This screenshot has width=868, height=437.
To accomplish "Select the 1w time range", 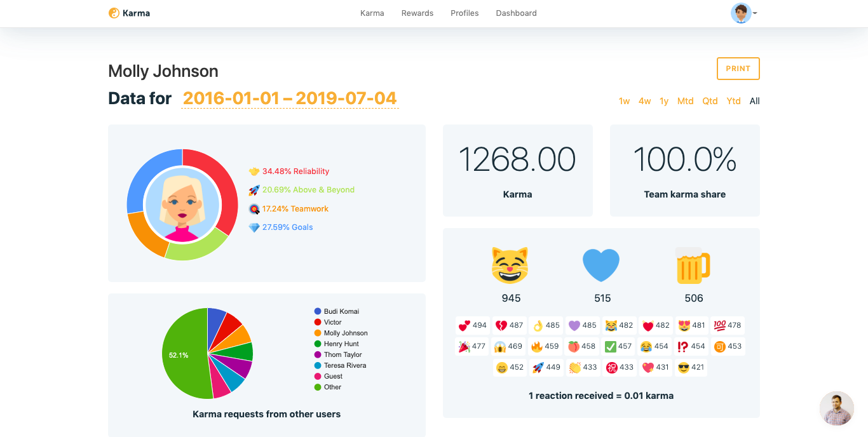I will click(625, 101).
